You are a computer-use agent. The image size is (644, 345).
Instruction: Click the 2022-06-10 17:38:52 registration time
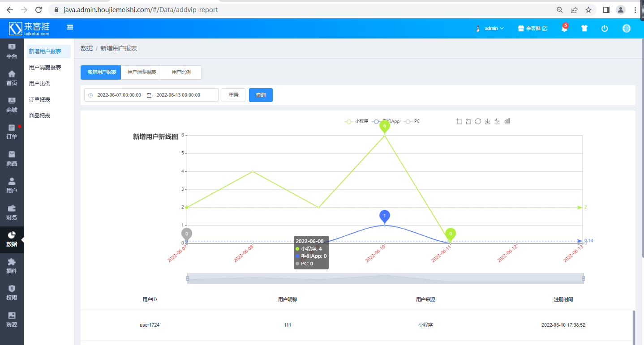point(563,325)
